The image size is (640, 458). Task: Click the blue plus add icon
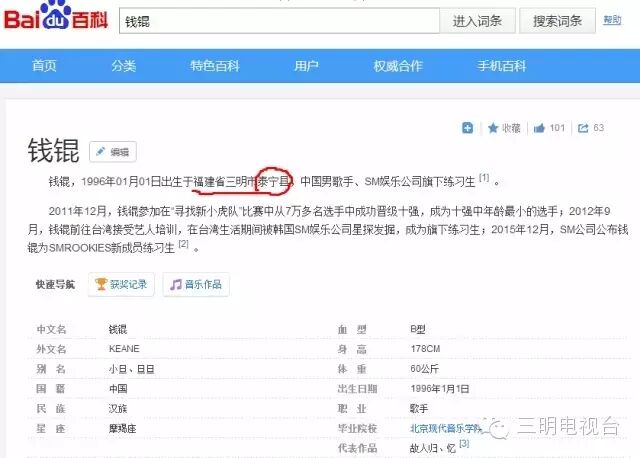467,128
